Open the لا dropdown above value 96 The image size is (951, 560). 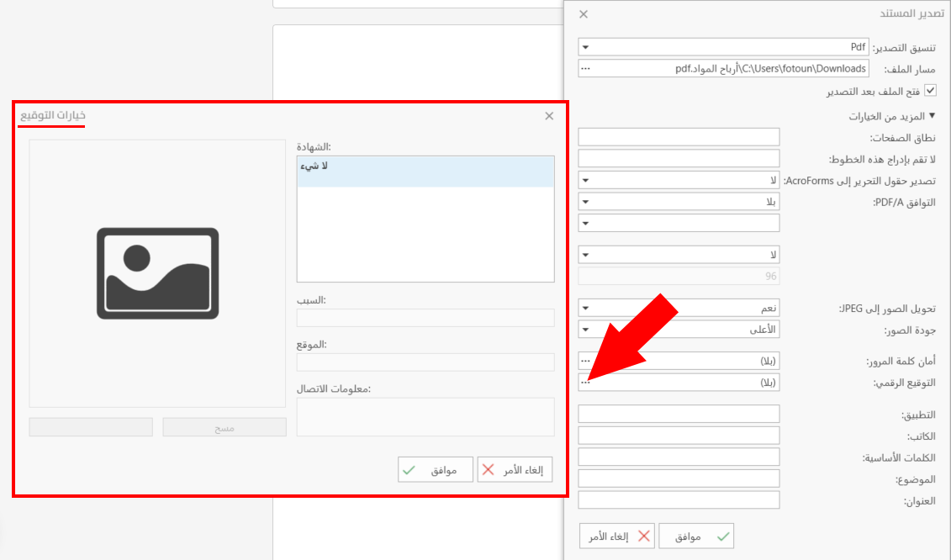(678, 254)
